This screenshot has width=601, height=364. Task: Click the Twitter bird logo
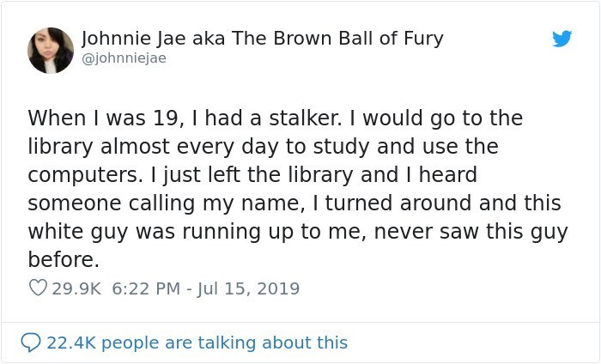click(x=562, y=39)
